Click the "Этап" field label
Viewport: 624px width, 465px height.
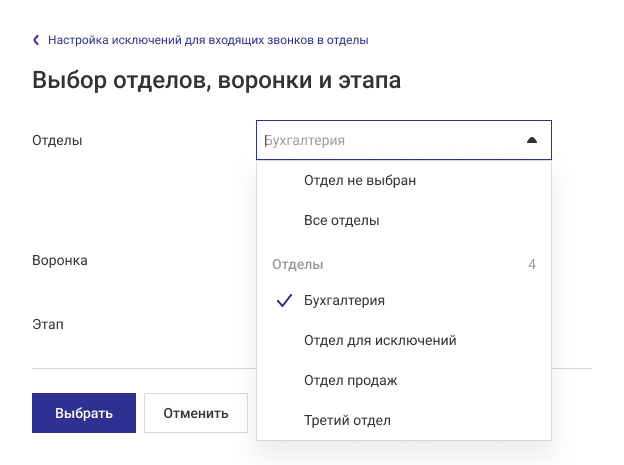48,325
